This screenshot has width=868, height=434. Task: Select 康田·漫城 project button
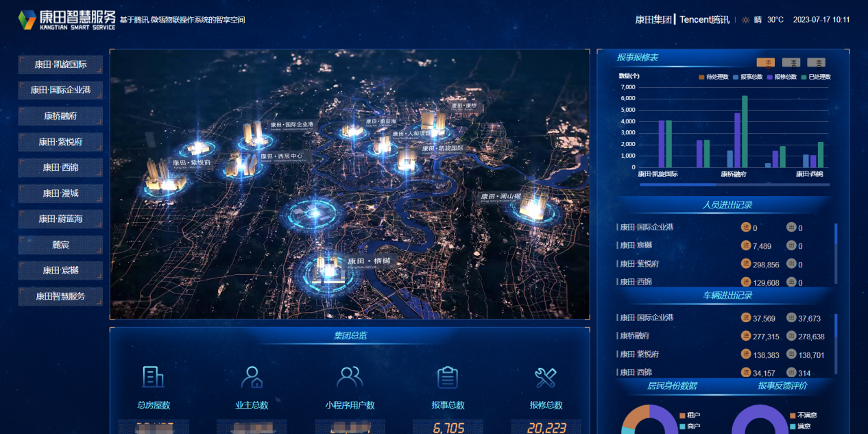(60, 193)
